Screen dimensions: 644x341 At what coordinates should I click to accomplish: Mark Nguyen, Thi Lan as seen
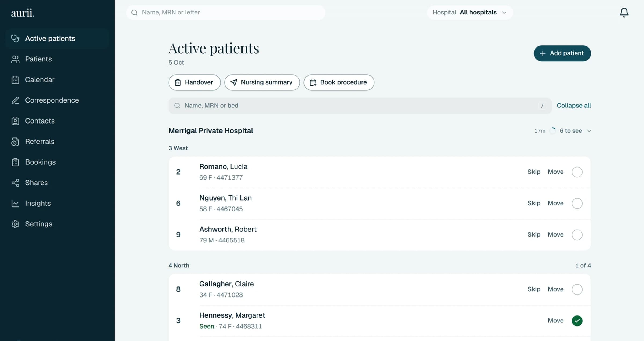[x=577, y=203]
